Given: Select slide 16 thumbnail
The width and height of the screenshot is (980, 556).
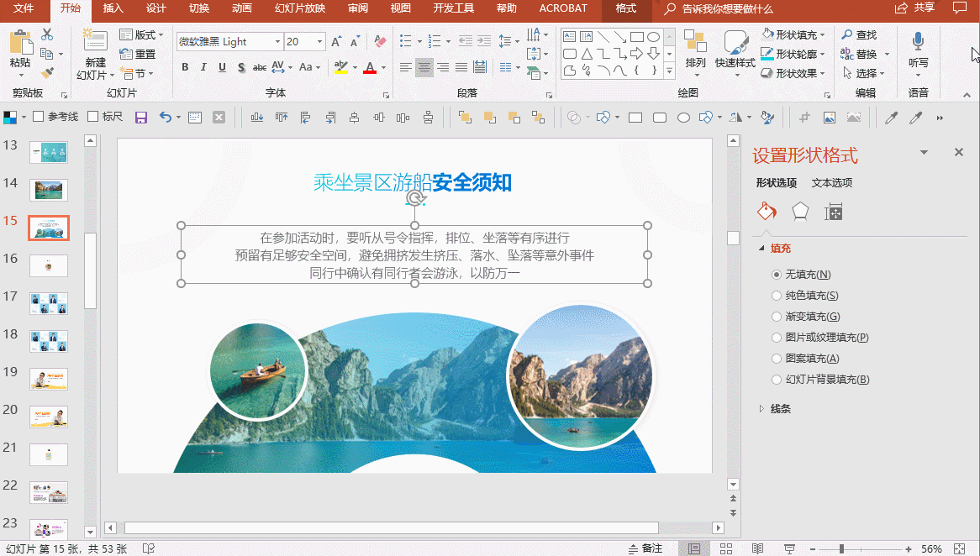Looking at the screenshot, I should 49,265.
